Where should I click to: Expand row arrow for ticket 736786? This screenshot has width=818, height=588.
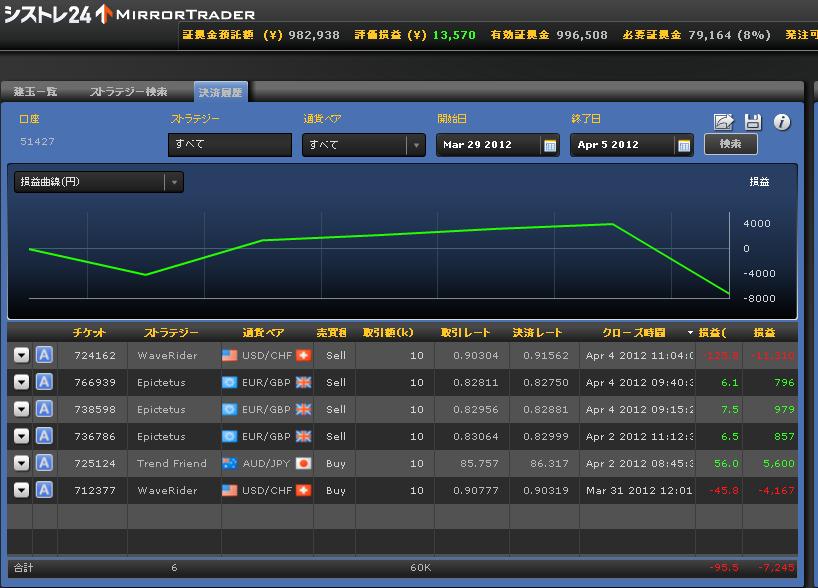point(21,436)
